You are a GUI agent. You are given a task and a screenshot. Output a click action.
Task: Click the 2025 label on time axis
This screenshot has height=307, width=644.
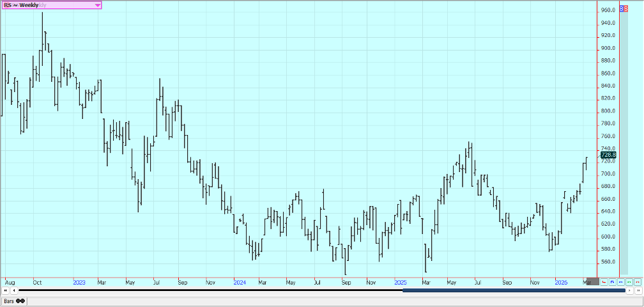pos(401,282)
